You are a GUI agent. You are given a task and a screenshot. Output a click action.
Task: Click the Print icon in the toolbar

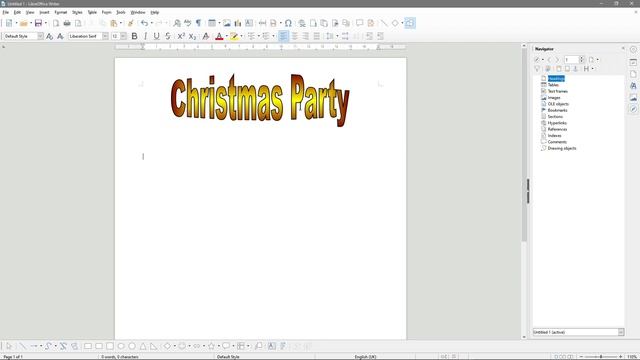67,23
